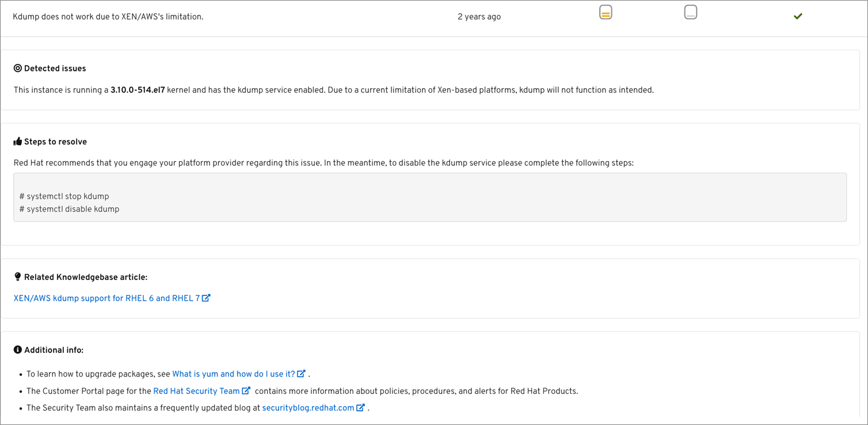Screen dimensions: 868x425
Task: Click external-link icon after the yum link
Action: (301, 374)
